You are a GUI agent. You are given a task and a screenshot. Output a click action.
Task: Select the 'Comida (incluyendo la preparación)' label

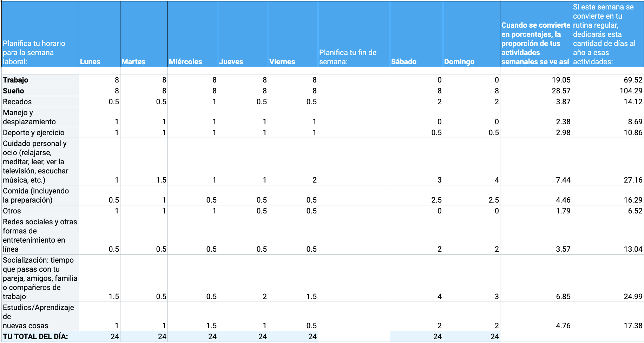(x=40, y=195)
